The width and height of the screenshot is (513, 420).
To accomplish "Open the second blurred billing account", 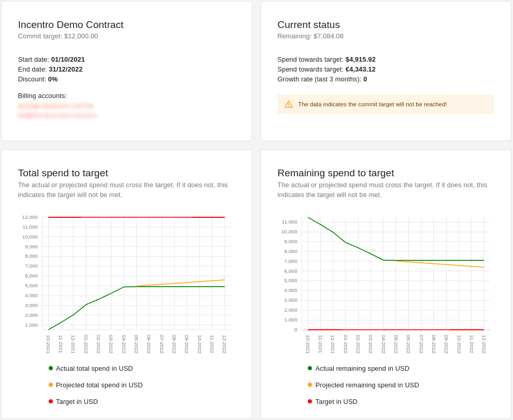I will pos(58,116).
